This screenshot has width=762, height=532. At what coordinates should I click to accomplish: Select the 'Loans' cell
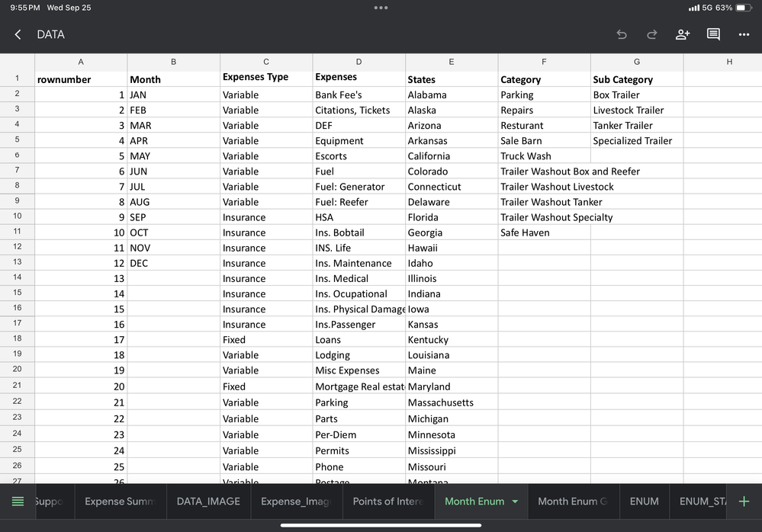click(x=358, y=340)
